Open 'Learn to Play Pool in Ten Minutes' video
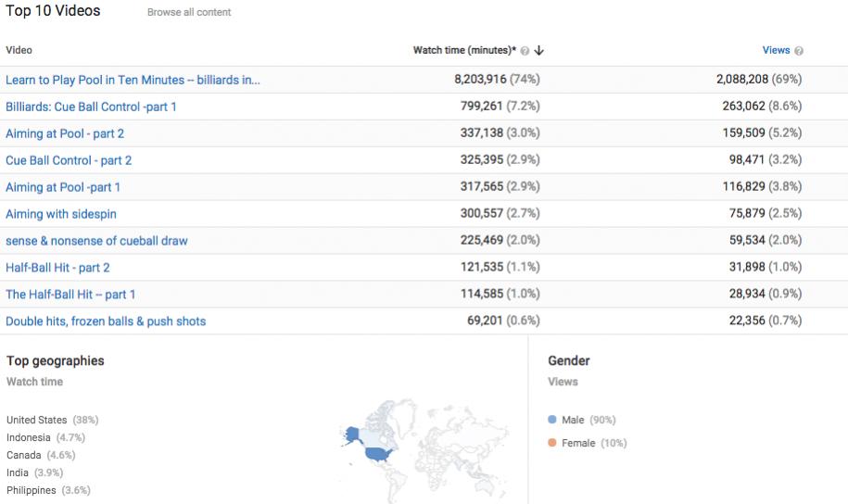Screen dimensions: 848x504 (133, 80)
